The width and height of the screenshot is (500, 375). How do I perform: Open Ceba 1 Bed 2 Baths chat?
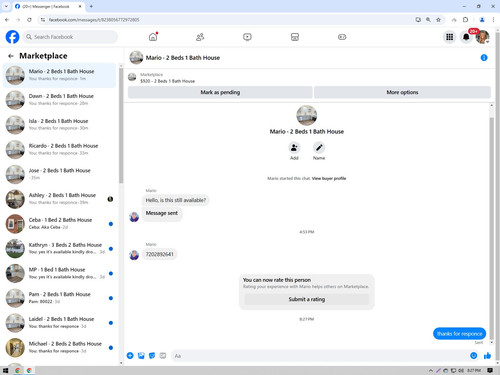pyautogui.click(x=59, y=223)
